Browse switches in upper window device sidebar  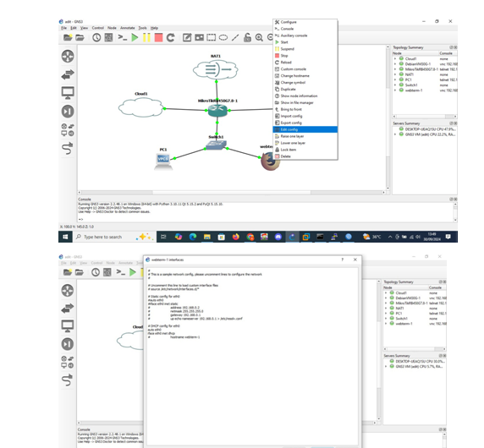click(x=68, y=74)
